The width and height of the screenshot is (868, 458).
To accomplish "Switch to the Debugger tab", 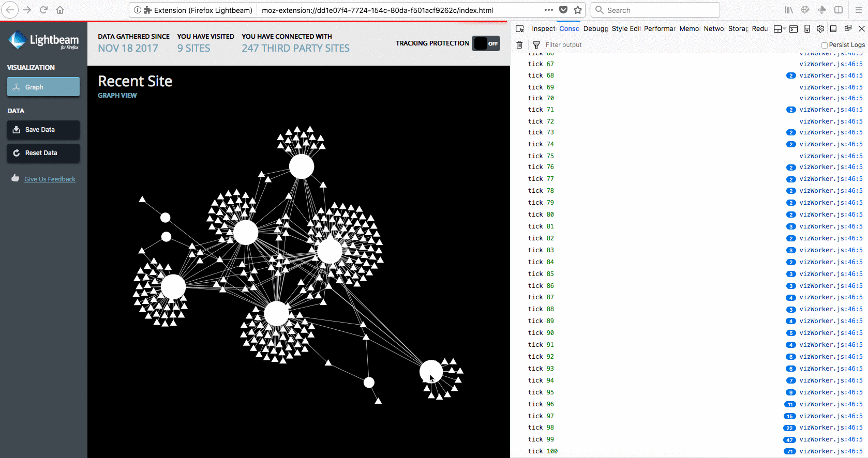I will pyautogui.click(x=595, y=29).
